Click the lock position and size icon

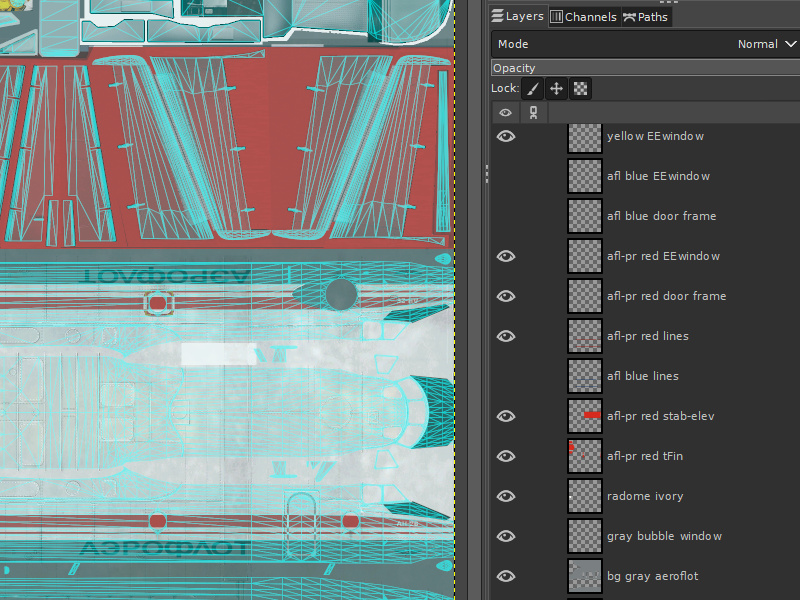[557, 89]
